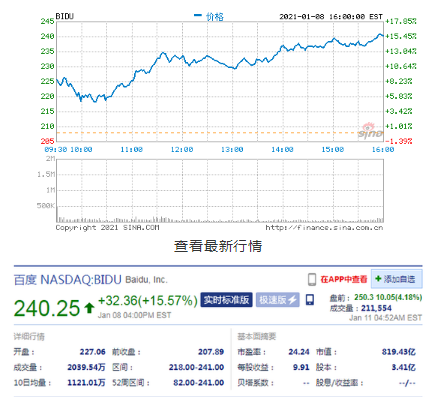The width and height of the screenshot is (434, 400).
Task: Click the share capital 3.41亿
Action: [x=403, y=367]
